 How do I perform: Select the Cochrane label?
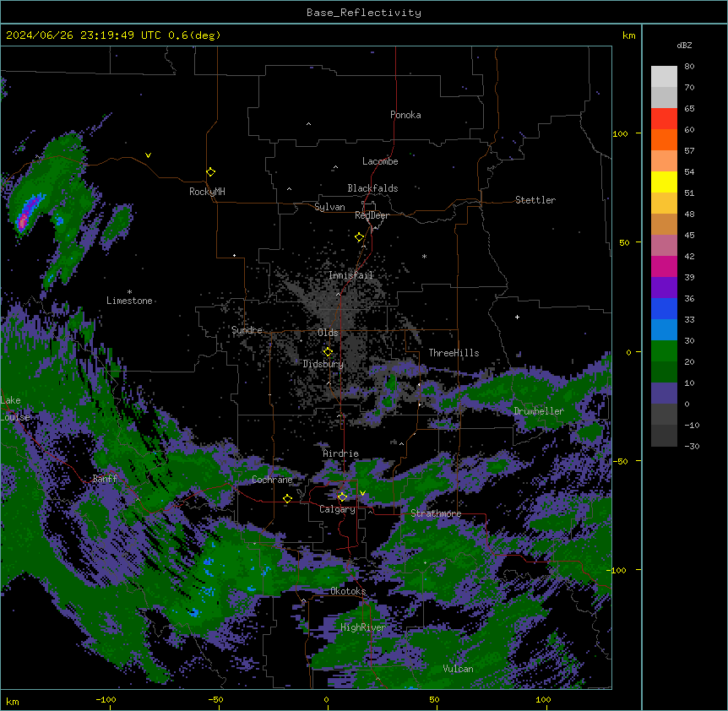tap(272, 480)
